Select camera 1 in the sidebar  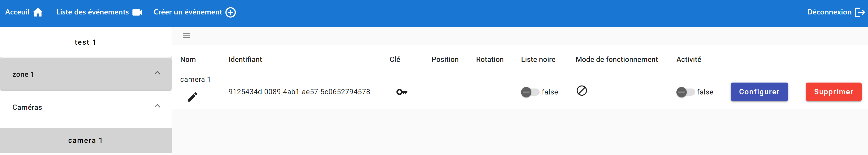point(85,141)
